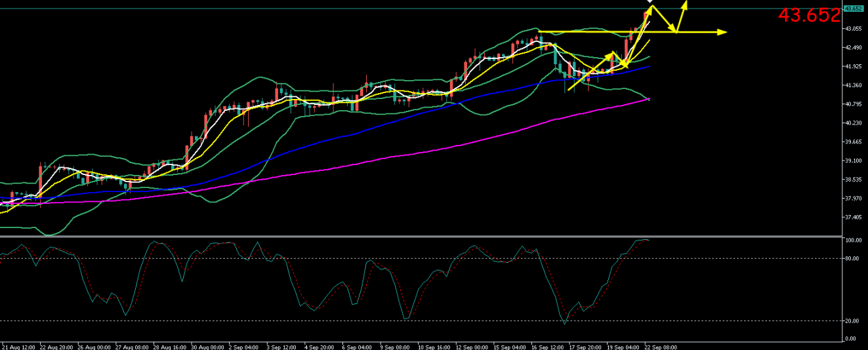868x350 pixels.
Task: Click the 22 Sep 08:00 time label
Action: coord(661,345)
